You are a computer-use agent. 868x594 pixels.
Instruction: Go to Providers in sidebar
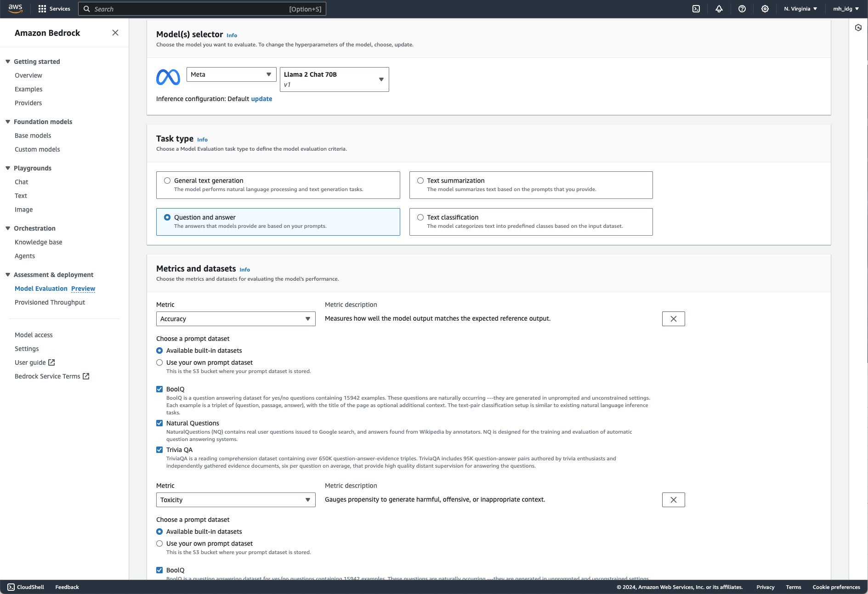click(28, 103)
